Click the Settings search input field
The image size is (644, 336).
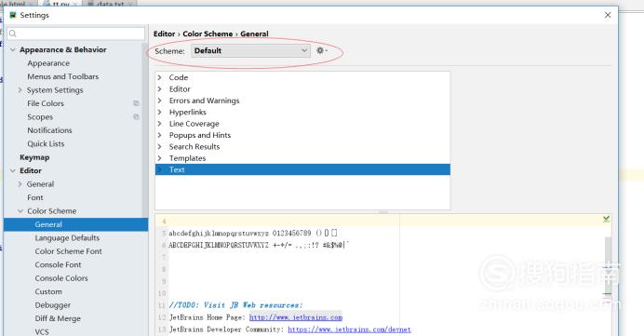76,34
